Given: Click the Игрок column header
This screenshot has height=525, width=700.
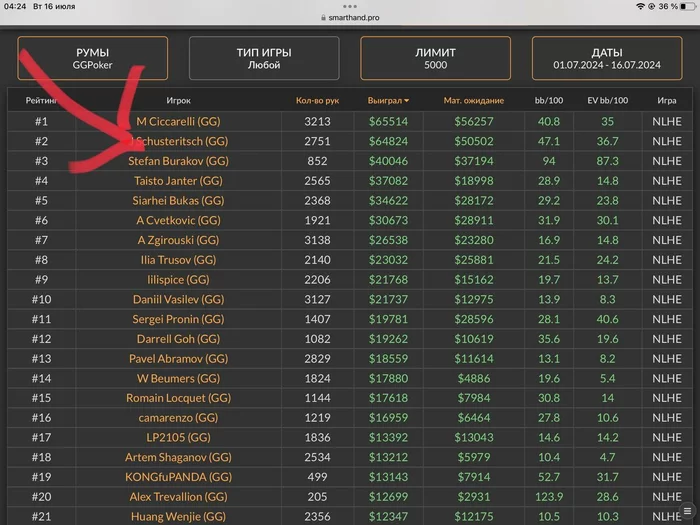Looking at the screenshot, I should tap(179, 100).
